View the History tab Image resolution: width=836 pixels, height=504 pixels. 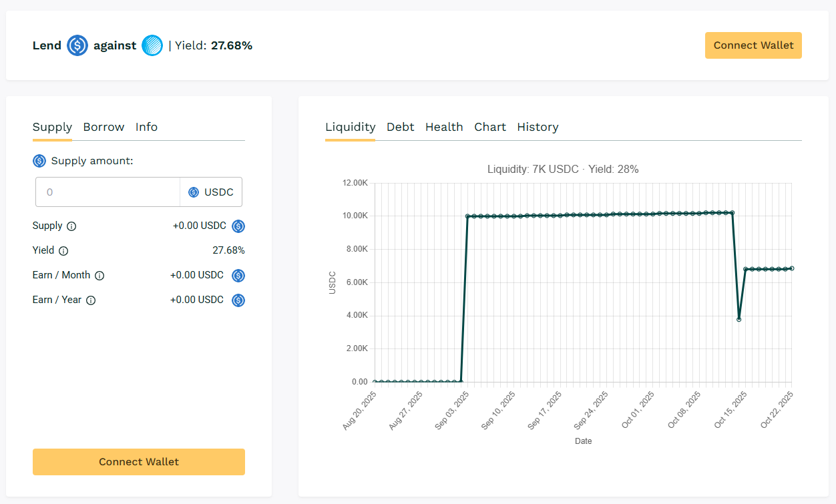538,127
